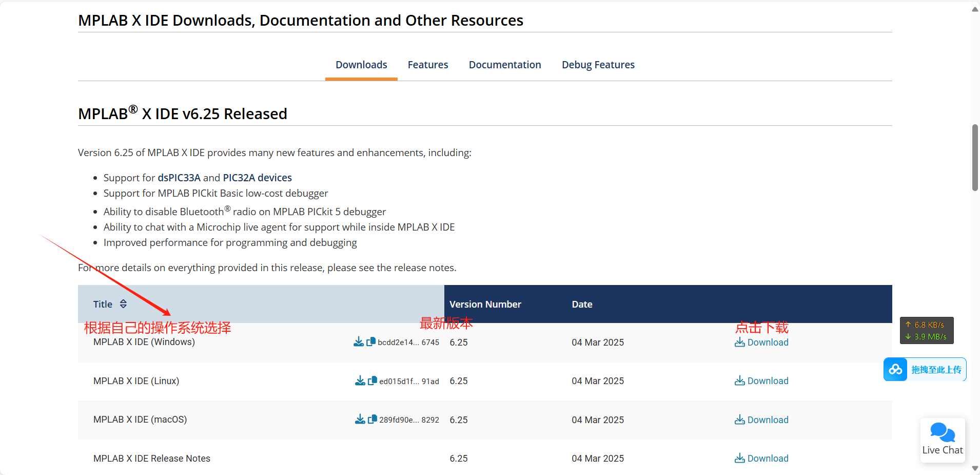Click download tray icon beside Windows Download link

[740, 342]
